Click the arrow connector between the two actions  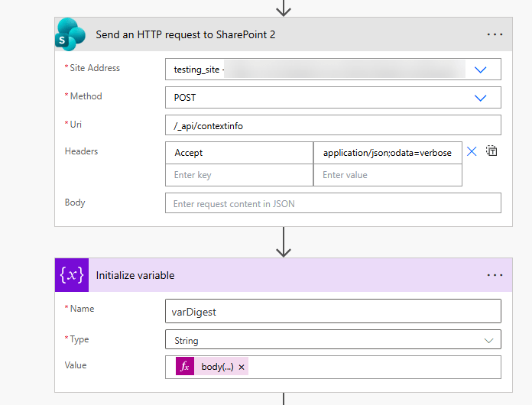[284, 242]
